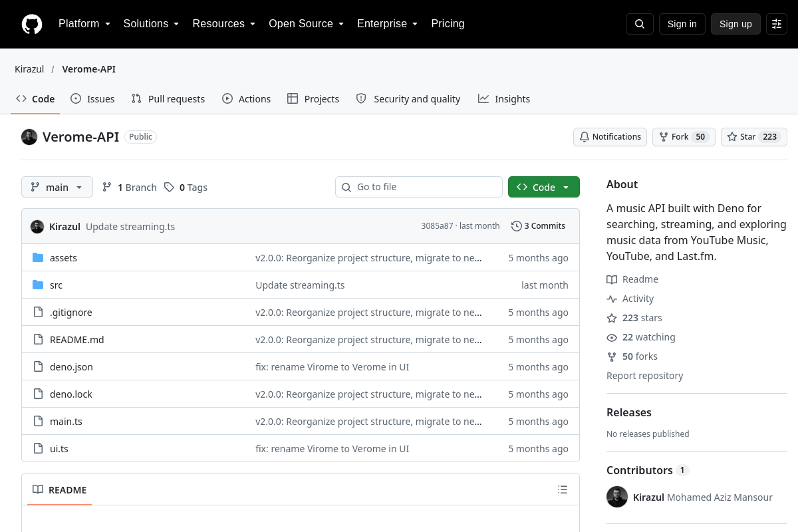Open the Pricing link
Viewport: 798px width, 532px height.
(x=448, y=24)
